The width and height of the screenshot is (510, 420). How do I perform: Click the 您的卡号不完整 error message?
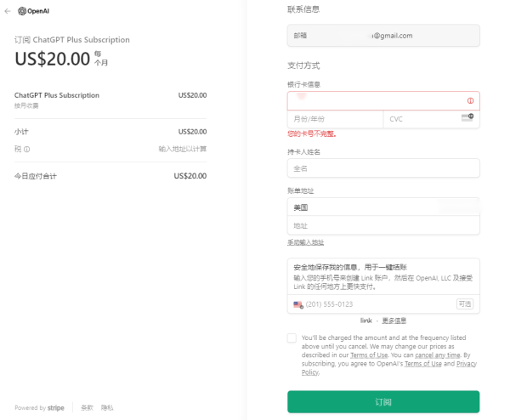(312, 133)
